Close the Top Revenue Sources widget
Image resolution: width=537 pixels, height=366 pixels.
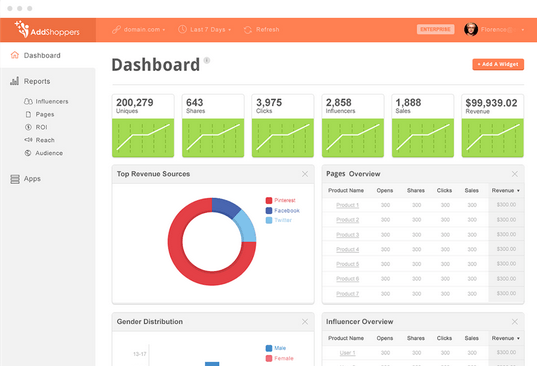305,174
